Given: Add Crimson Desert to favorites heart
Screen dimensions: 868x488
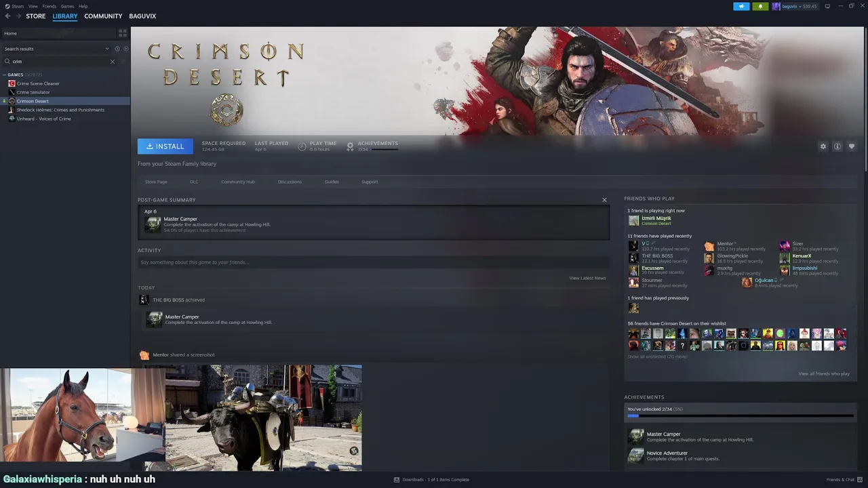Looking at the screenshot, I should pyautogui.click(x=852, y=146).
